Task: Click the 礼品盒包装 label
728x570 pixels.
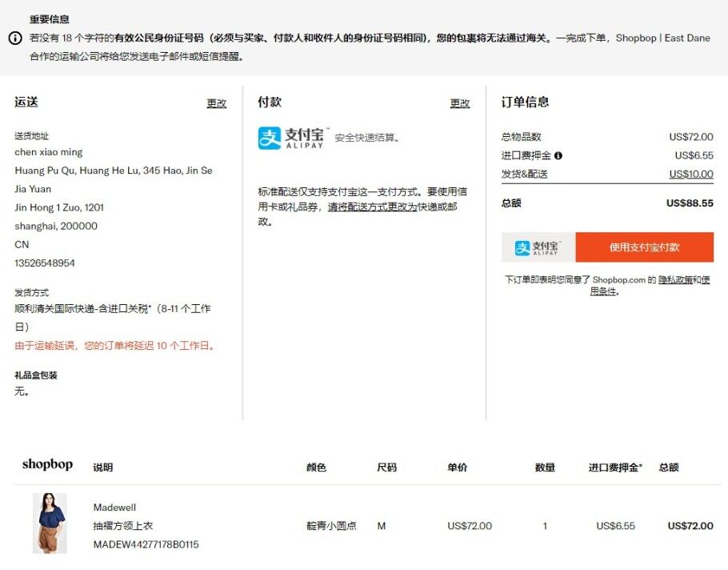Action: click(36, 375)
